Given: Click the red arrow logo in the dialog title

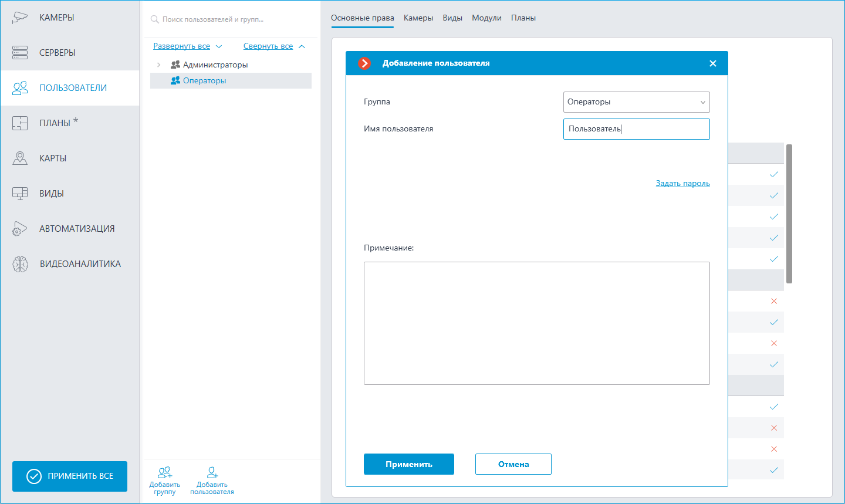Looking at the screenshot, I should point(364,63).
